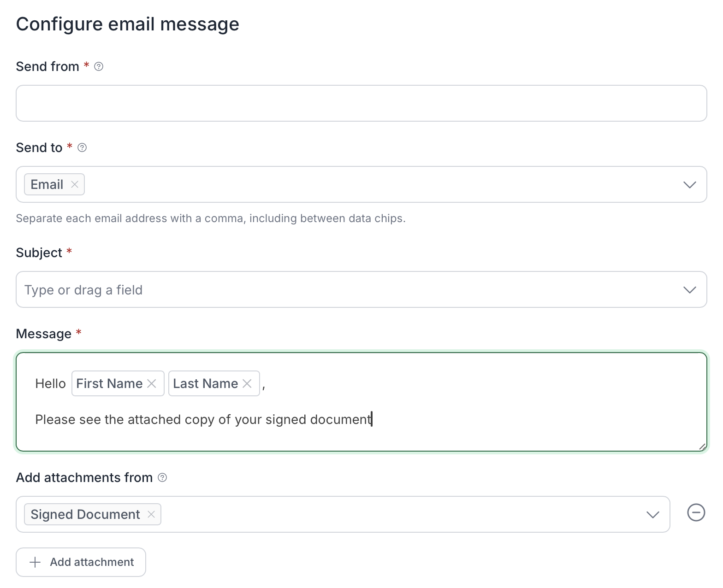Click the Add attachment button
The image size is (723, 588).
(x=81, y=562)
